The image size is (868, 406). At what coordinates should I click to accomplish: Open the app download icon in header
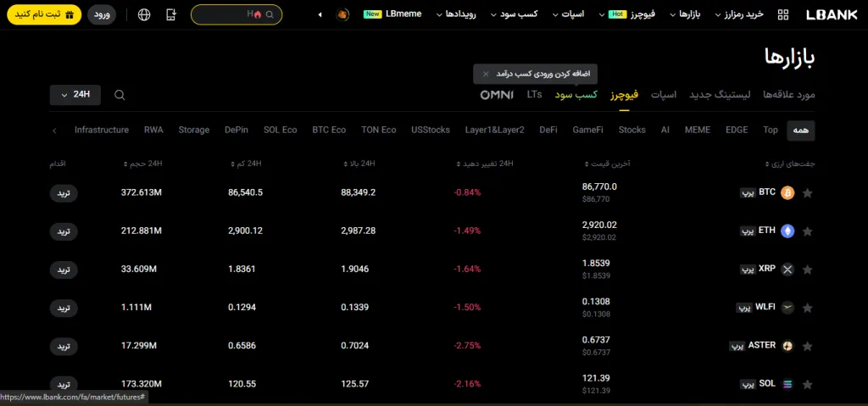[x=172, y=14]
